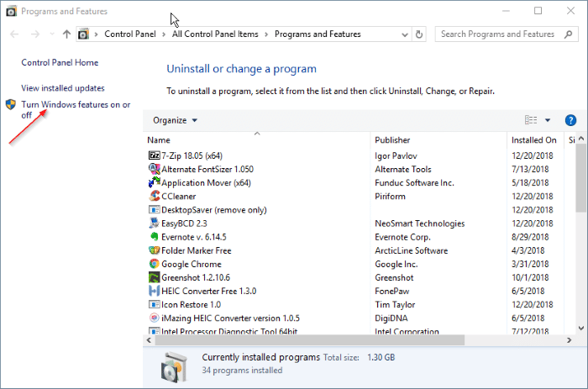Click the shield icon beside Windows features
Screen dimensions: 588x389
(10, 104)
